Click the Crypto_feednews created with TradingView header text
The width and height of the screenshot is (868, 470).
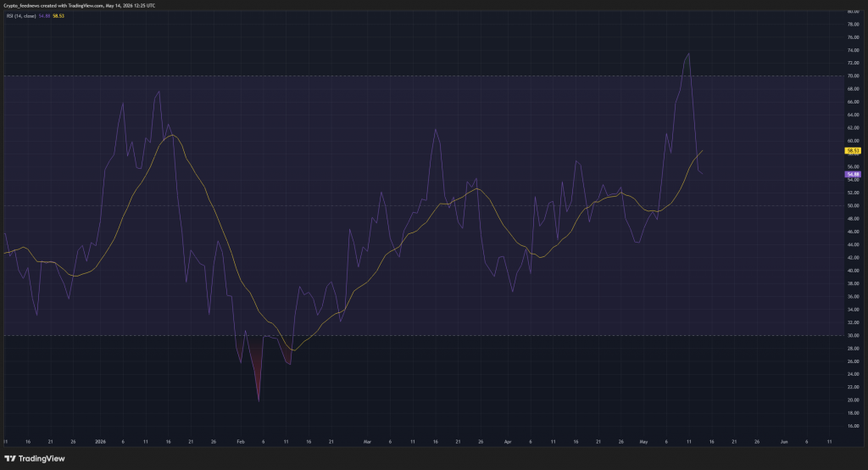pyautogui.click(x=79, y=6)
